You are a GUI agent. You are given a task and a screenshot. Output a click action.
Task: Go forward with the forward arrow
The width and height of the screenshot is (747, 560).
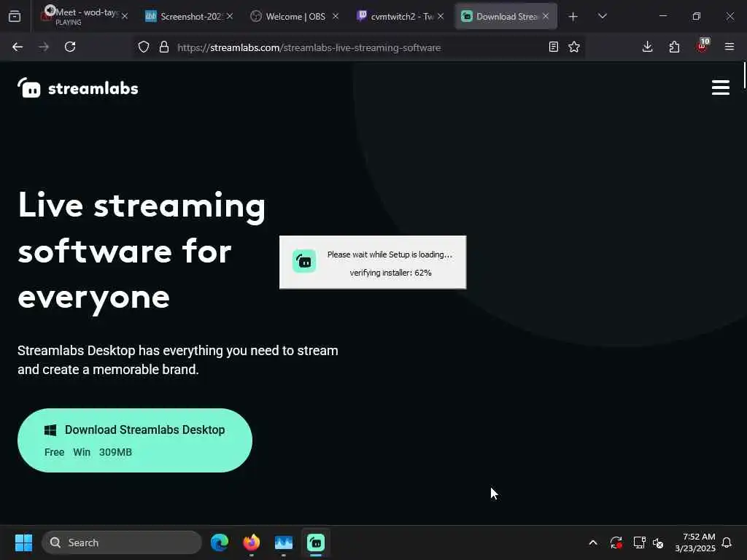click(44, 47)
